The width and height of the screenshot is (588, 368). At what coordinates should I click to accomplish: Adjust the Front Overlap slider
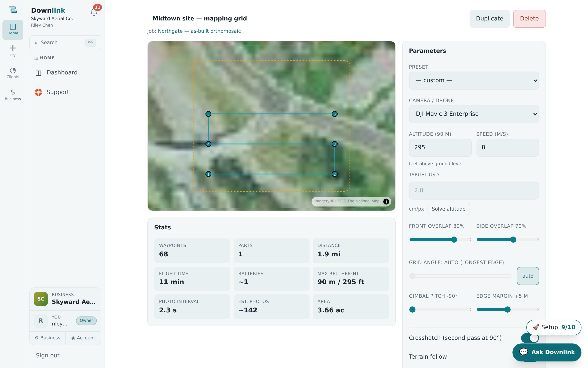(440, 239)
